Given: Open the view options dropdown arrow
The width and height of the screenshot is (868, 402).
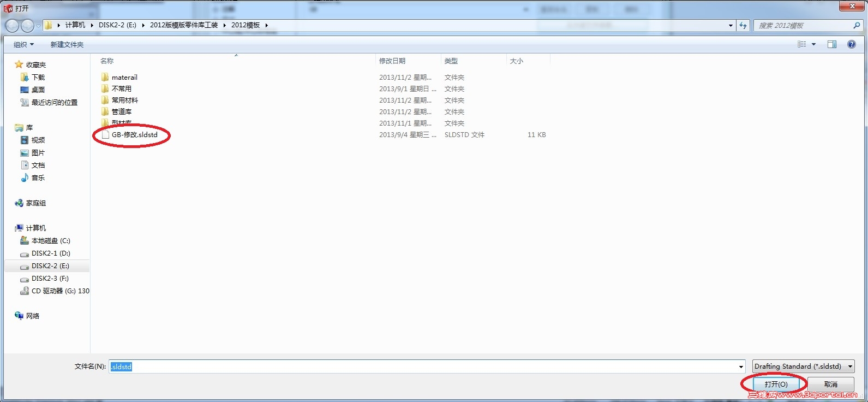Looking at the screenshot, I should [813, 44].
